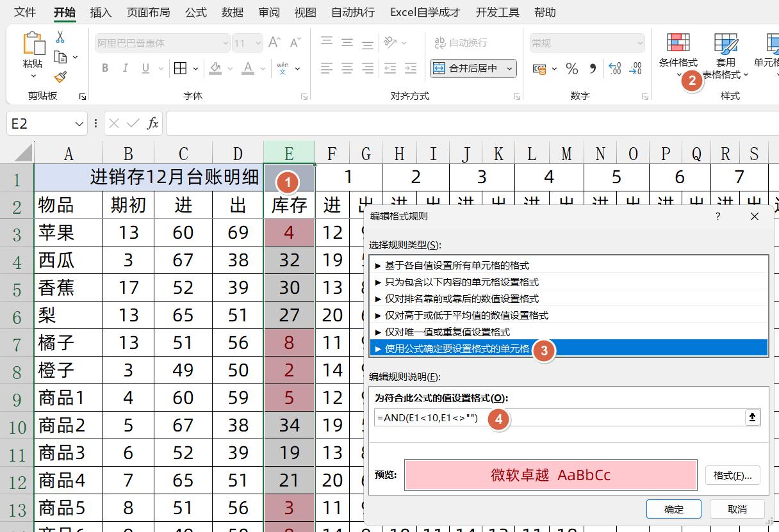Toggle underline formatting
Image resolution: width=779 pixels, height=532 pixels.
pyautogui.click(x=145, y=69)
